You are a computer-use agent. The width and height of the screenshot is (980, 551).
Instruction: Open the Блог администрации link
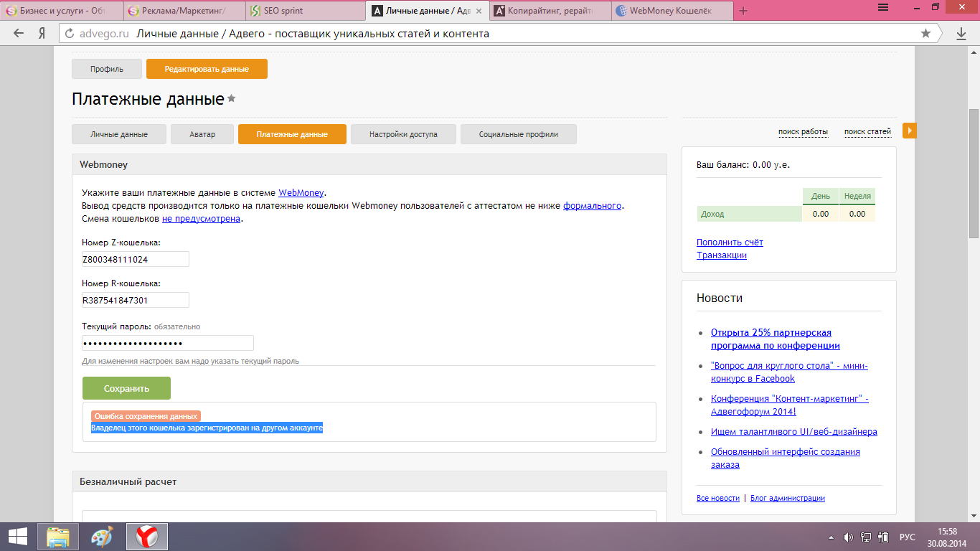point(788,498)
